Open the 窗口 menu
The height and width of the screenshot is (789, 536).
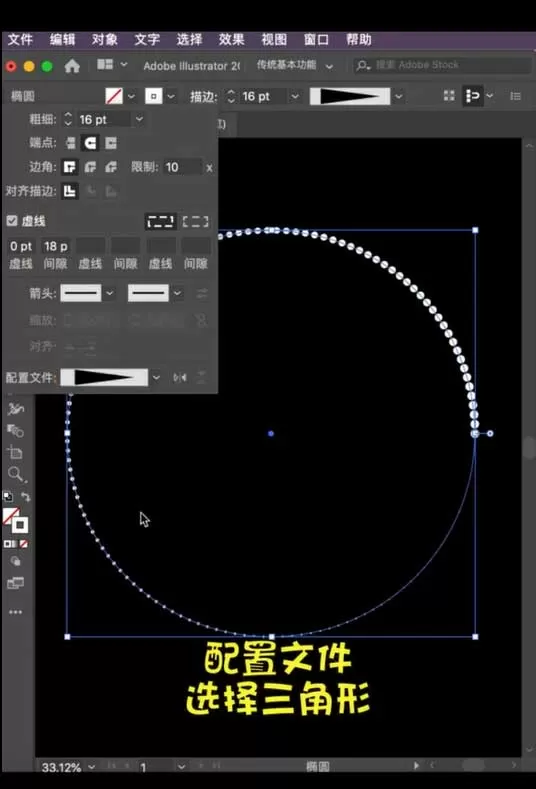(316, 39)
